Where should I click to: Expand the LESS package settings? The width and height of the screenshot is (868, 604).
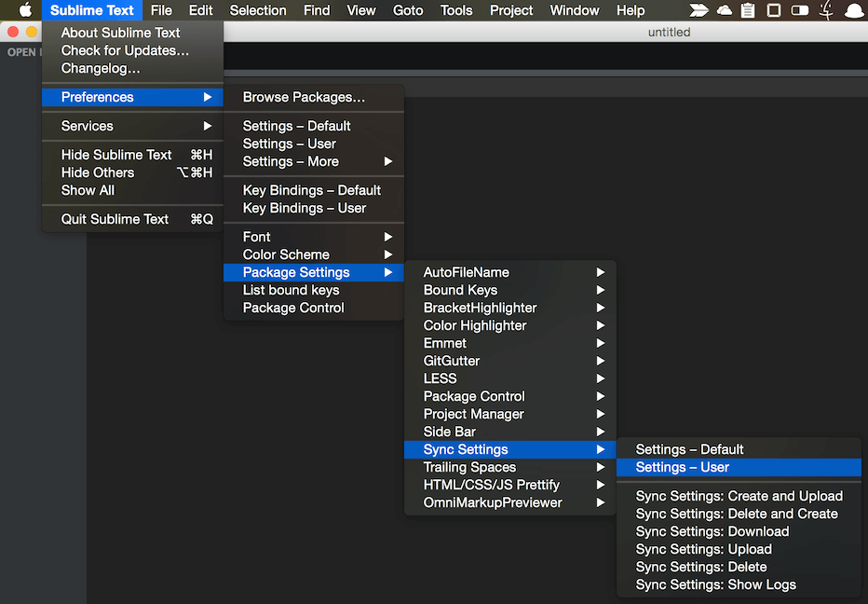pyautogui.click(x=510, y=378)
